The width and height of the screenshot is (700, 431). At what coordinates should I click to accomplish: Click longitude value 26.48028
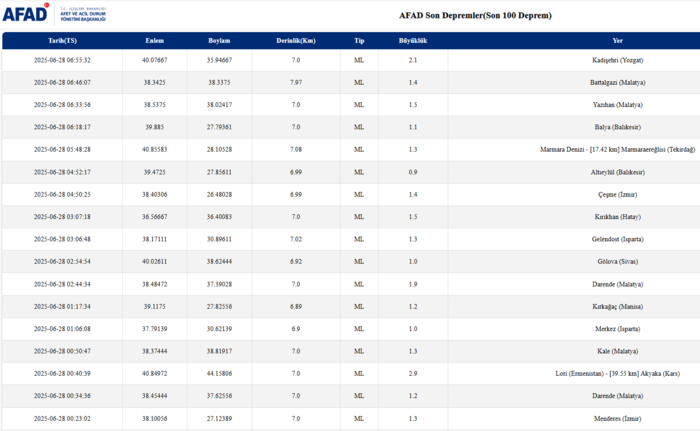(219, 195)
